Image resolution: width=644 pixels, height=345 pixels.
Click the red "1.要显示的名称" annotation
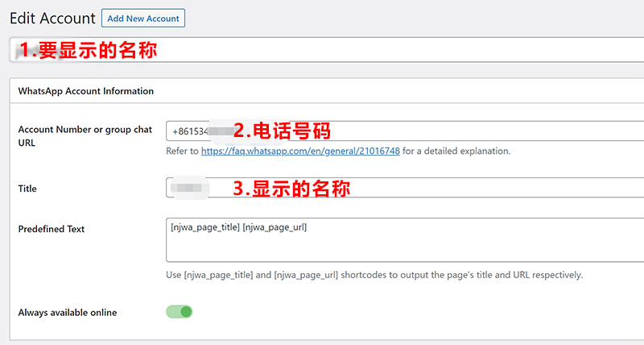[87, 50]
